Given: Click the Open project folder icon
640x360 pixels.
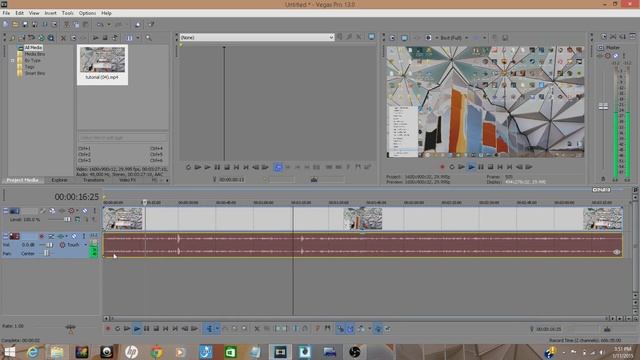Looking at the screenshot, I should 16,24.
